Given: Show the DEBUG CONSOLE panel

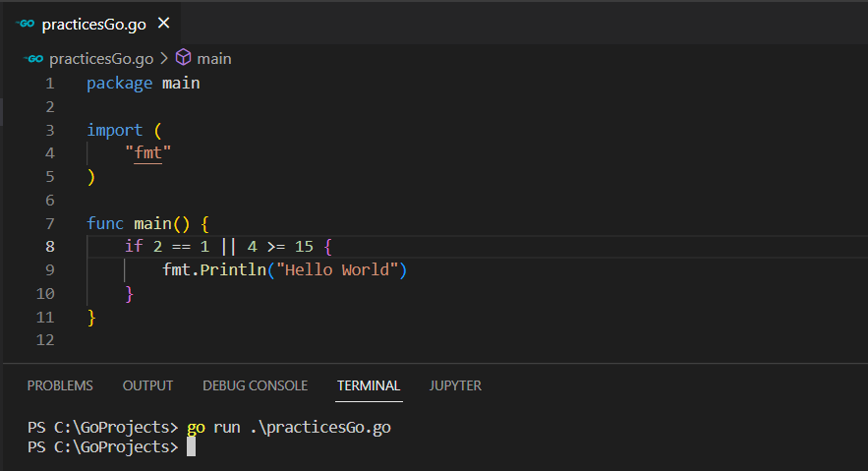Looking at the screenshot, I should [x=255, y=385].
